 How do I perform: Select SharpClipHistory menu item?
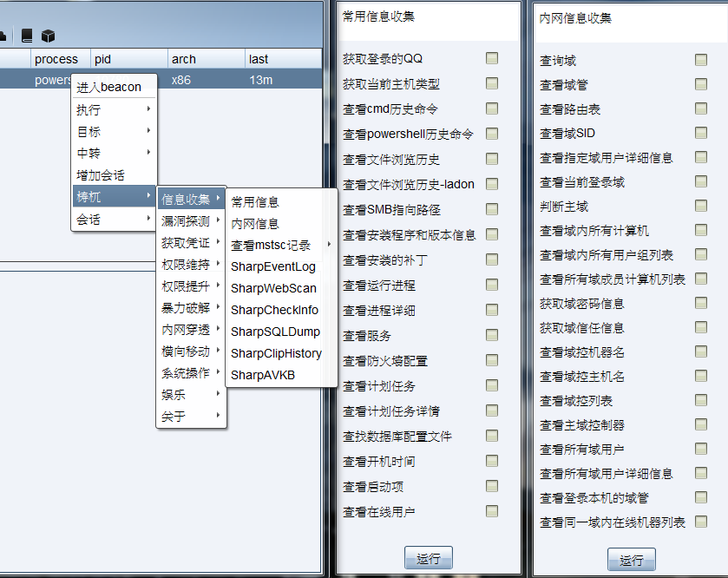coord(281,353)
